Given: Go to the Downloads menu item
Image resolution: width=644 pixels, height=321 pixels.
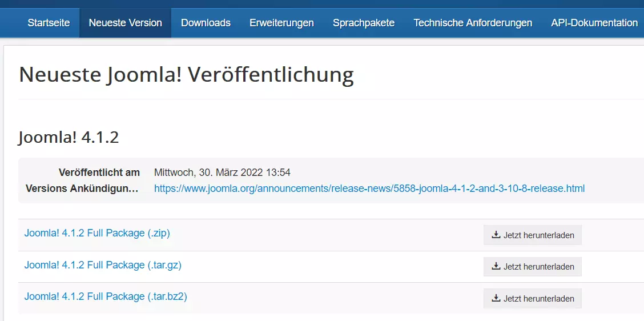Looking at the screenshot, I should 206,23.
